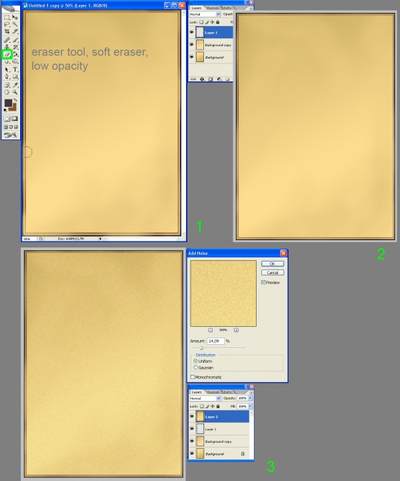This screenshot has height=481, width=400.
Task: Close the Add Noise dialog
Action: point(283,253)
